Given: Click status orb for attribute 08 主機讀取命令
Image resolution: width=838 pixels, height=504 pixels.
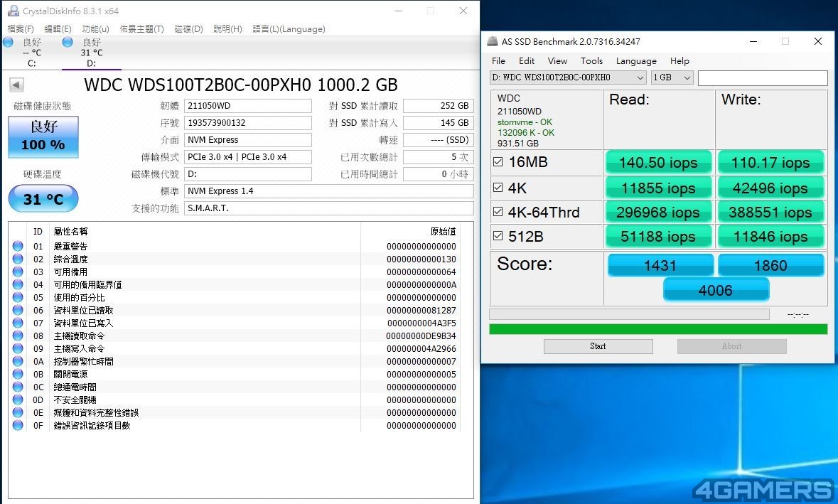Looking at the screenshot, I should [x=18, y=336].
